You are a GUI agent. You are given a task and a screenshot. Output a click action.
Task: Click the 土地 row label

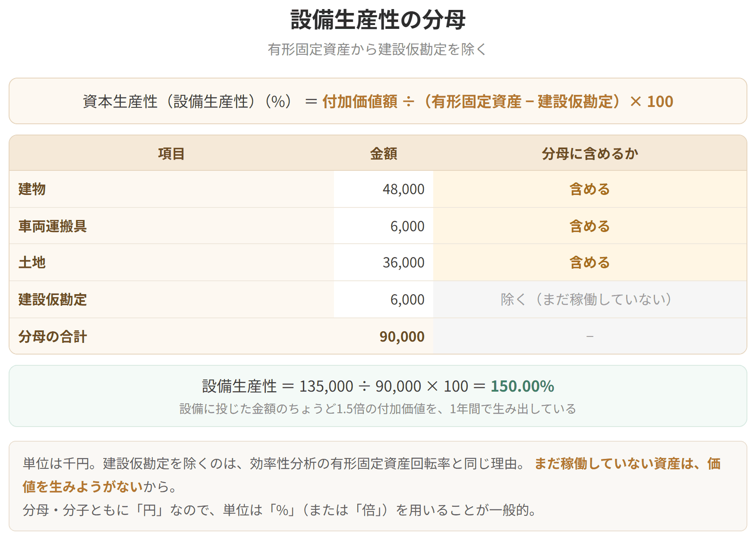coord(32,262)
